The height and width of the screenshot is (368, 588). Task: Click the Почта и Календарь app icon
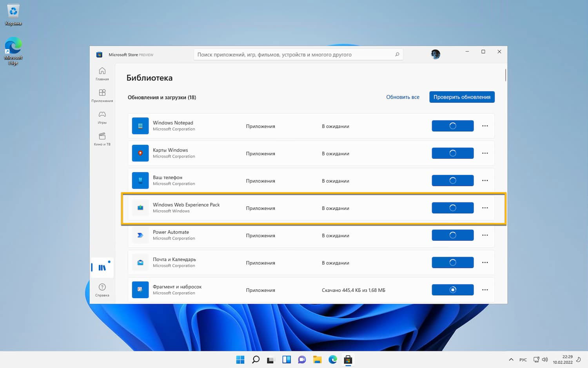(x=140, y=262)
